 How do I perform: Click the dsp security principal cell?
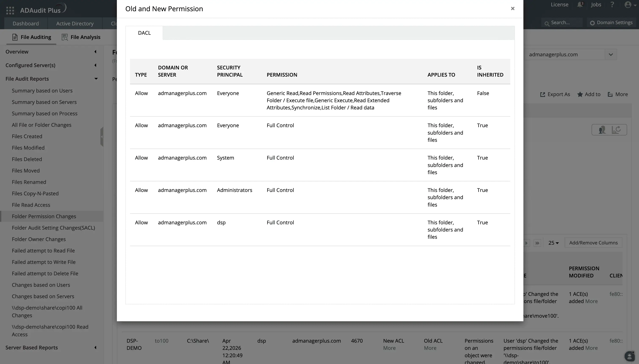pyautogui.click(x=221, y=222)
